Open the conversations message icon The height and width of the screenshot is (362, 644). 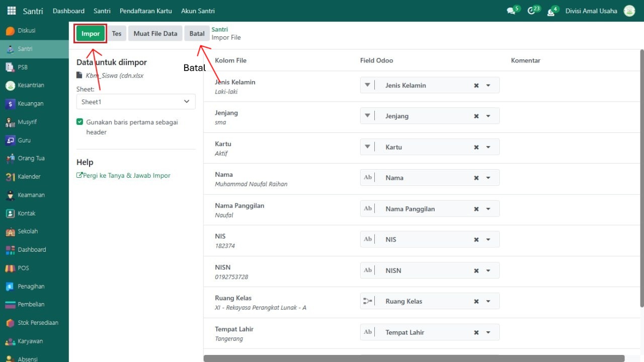(x=511, y=11)
